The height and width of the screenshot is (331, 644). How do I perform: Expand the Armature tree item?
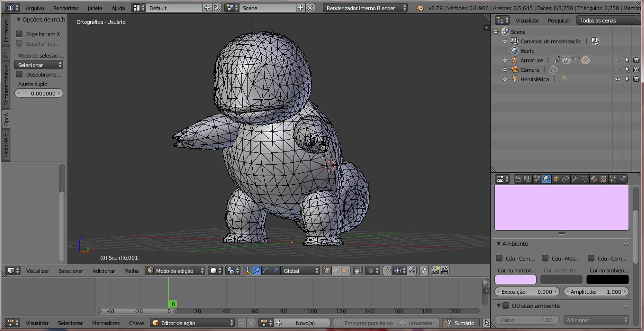505,60
